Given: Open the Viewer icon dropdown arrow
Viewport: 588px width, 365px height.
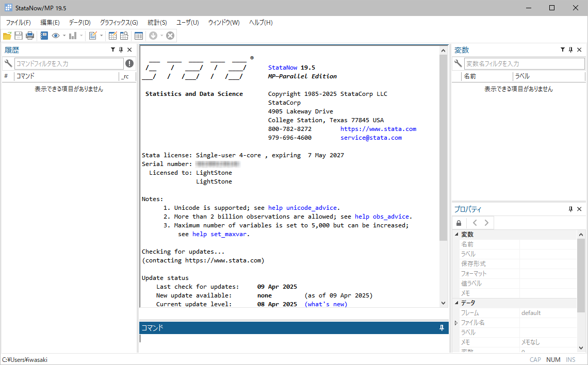Looking at the screenshot, I should coord(64,36).
